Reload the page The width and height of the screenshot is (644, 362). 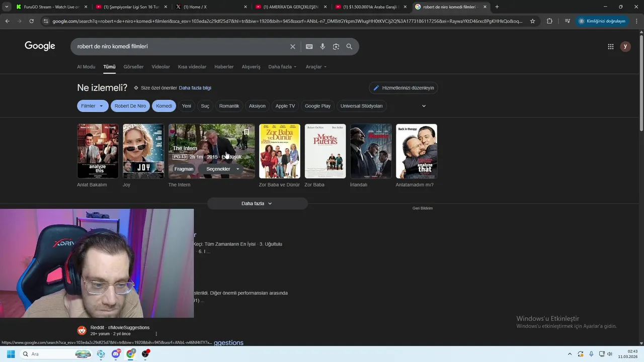(x=31, y=21)
